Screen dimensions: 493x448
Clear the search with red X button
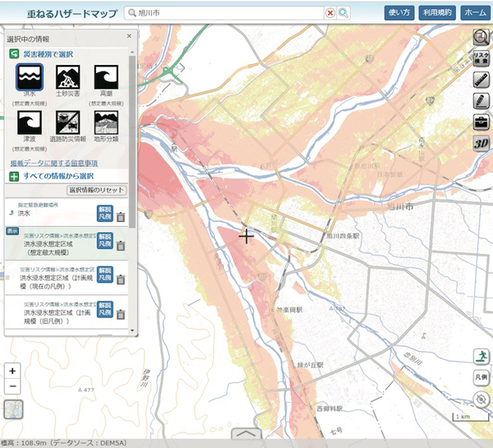click(329, 13)
